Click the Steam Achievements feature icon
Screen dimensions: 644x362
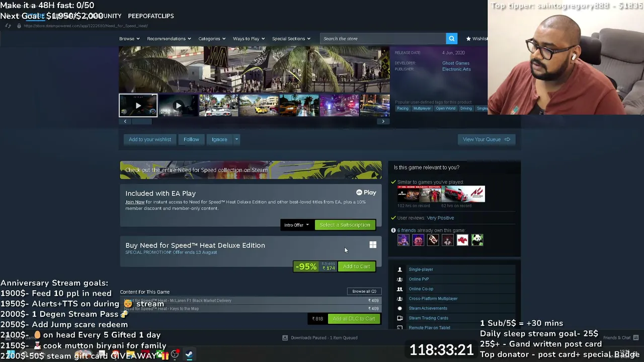(x=400, y=308)
